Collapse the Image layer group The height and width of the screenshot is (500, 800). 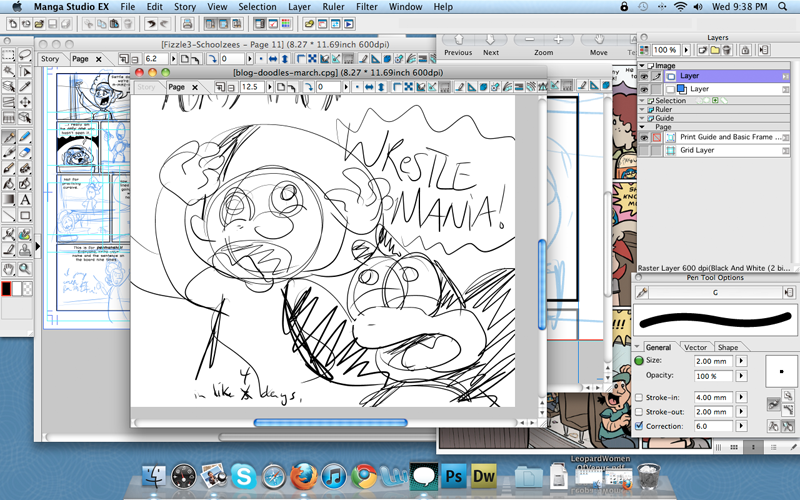pos(643,66)
